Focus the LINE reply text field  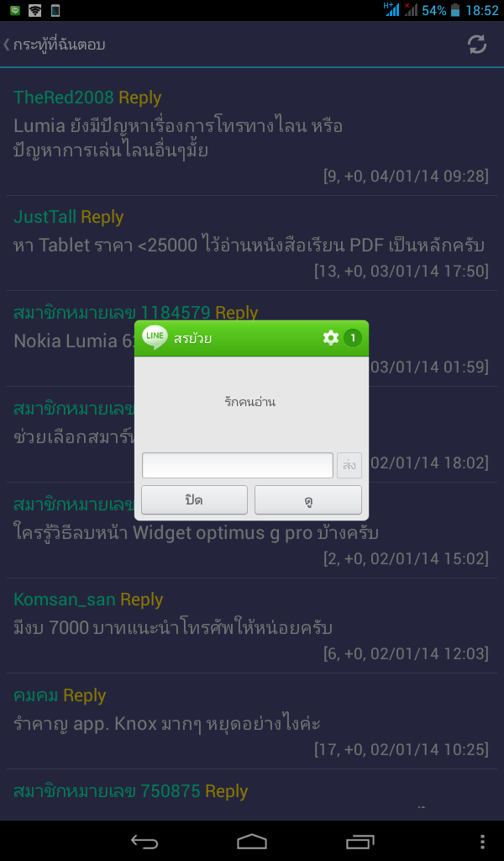pos(238,466)
